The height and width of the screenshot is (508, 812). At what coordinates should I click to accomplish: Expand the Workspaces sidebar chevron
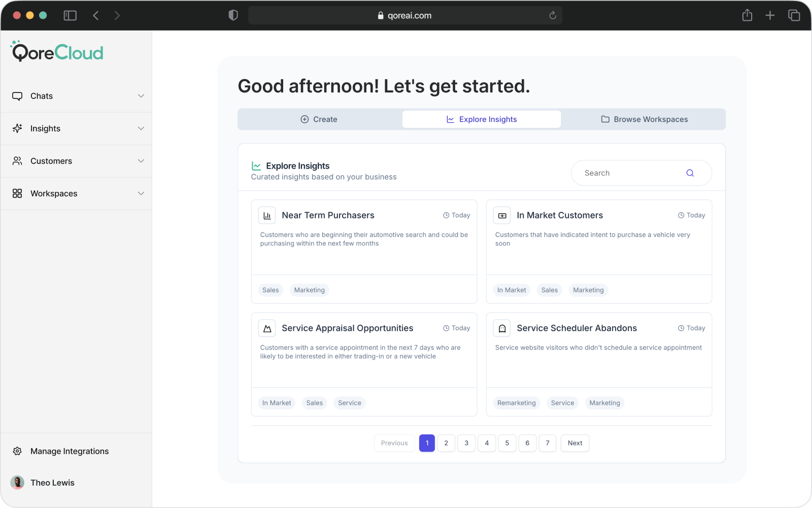pos(141,194)
